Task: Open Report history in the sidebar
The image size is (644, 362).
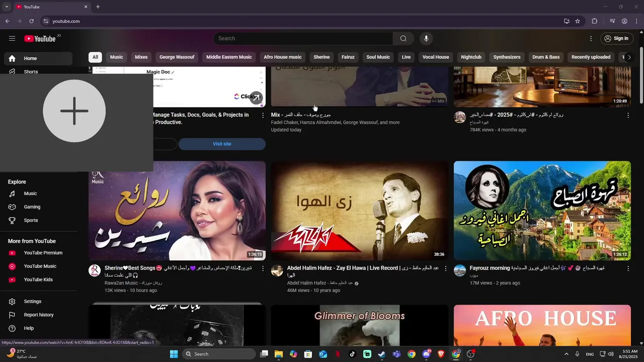Action: (x=38, y=315)
